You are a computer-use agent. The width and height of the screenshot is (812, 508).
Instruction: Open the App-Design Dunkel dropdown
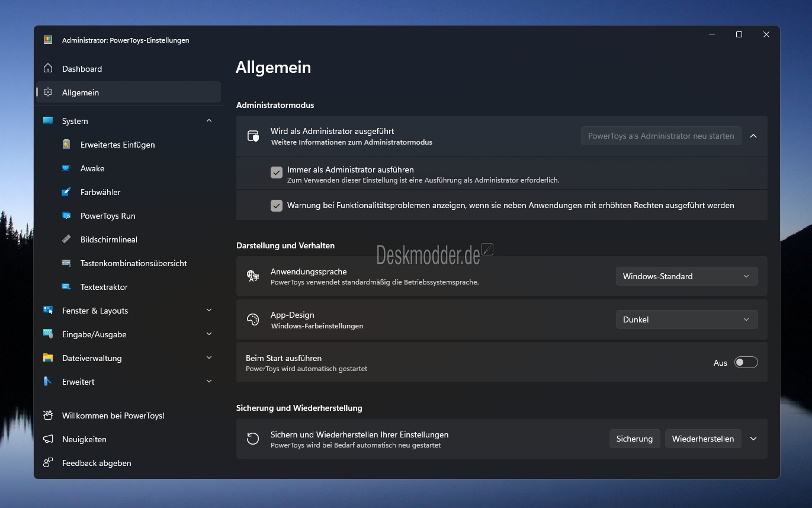pos(687,320)
